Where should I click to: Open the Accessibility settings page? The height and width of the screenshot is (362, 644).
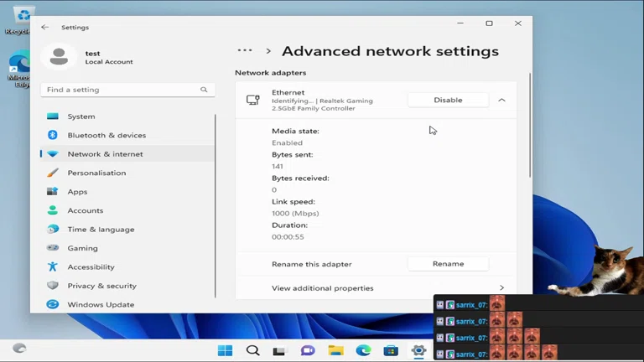[x=91, y=266]
